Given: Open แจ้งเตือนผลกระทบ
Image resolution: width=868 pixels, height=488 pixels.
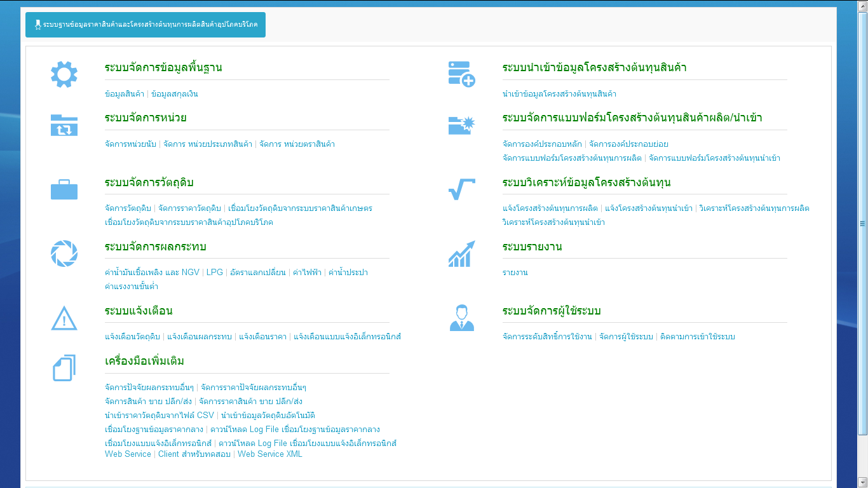Looking at the screenshot, I should click(200, 337).
